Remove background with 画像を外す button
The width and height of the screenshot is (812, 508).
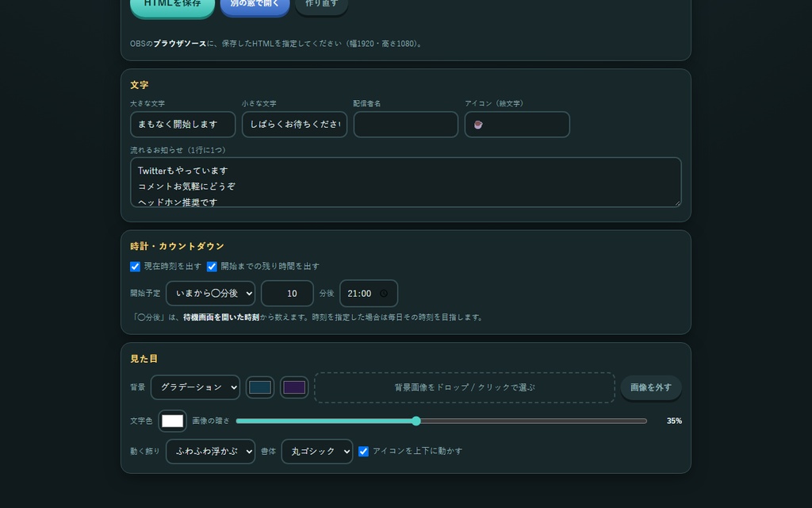click(x=650, y=387)
